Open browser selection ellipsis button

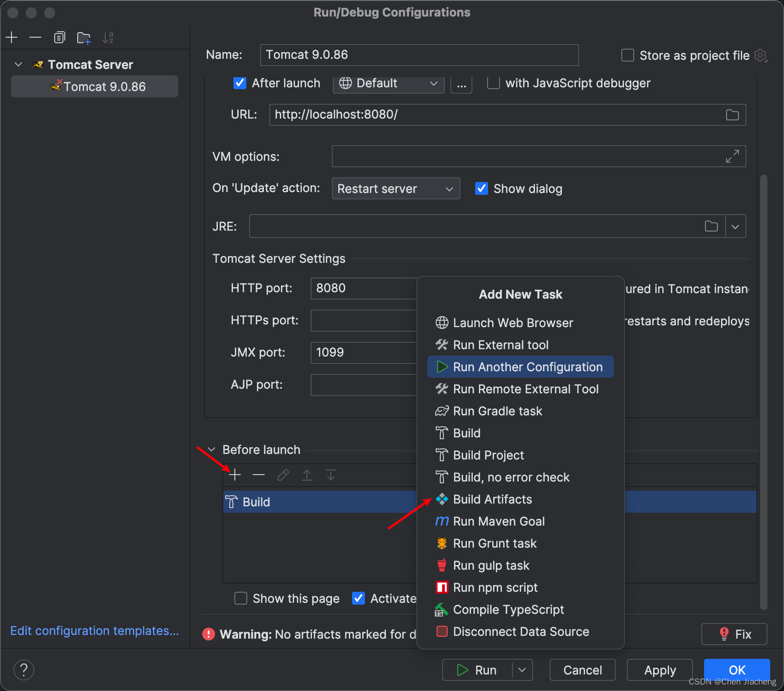coord(461,84)
